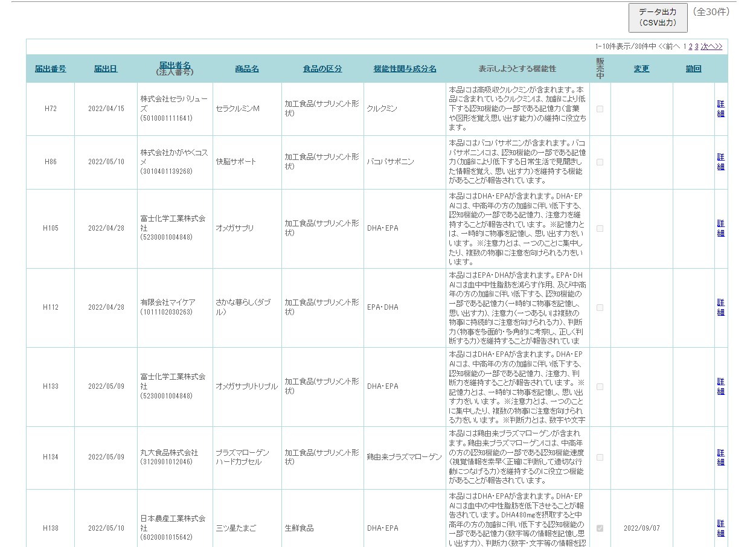Go to page 3 of results
Viewport: 756px width, 547px height.
click(x=697, y=46)
